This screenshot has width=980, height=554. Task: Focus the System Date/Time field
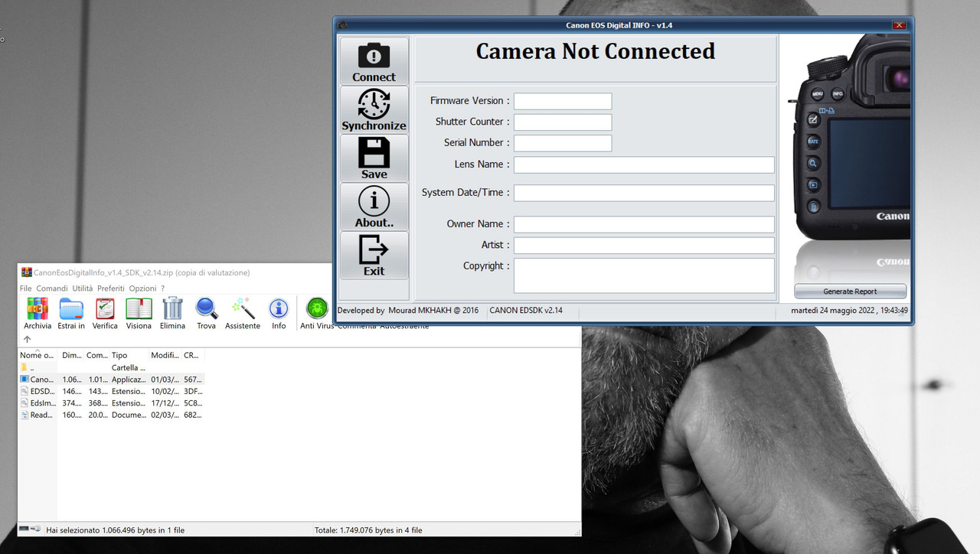644,193
